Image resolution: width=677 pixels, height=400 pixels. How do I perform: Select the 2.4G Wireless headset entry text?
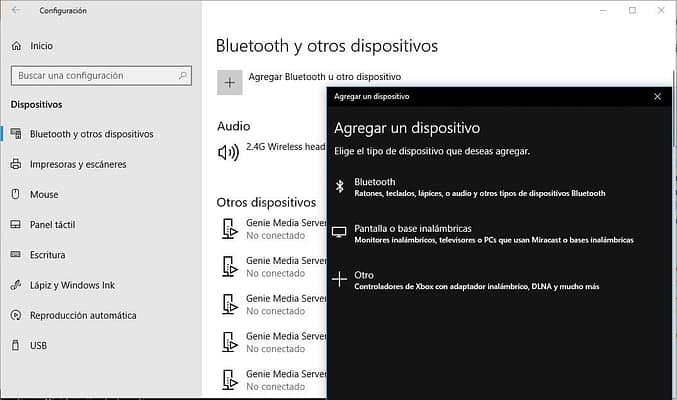click(x=286, y=147)
